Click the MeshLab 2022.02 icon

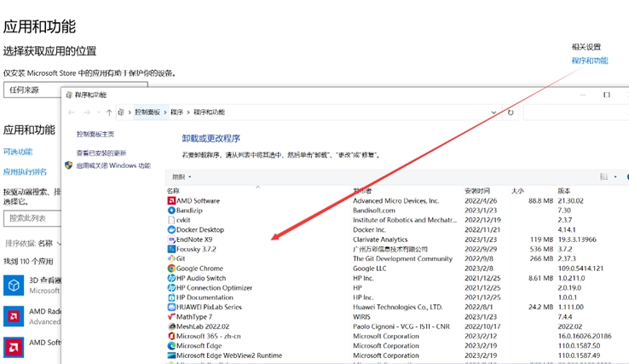pyautogui.click(x=171, y=326)
